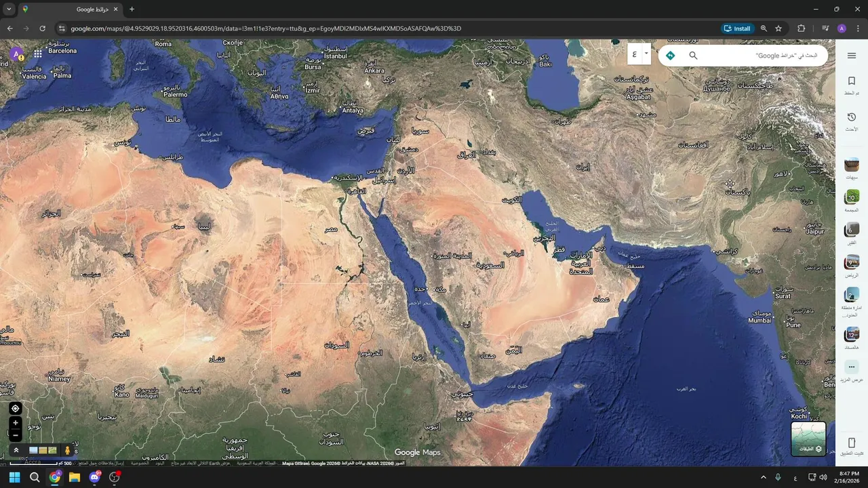This screenshot has width=868, height=488.
Task: Show imagery thumbnails strip
Action: point(43,450)
